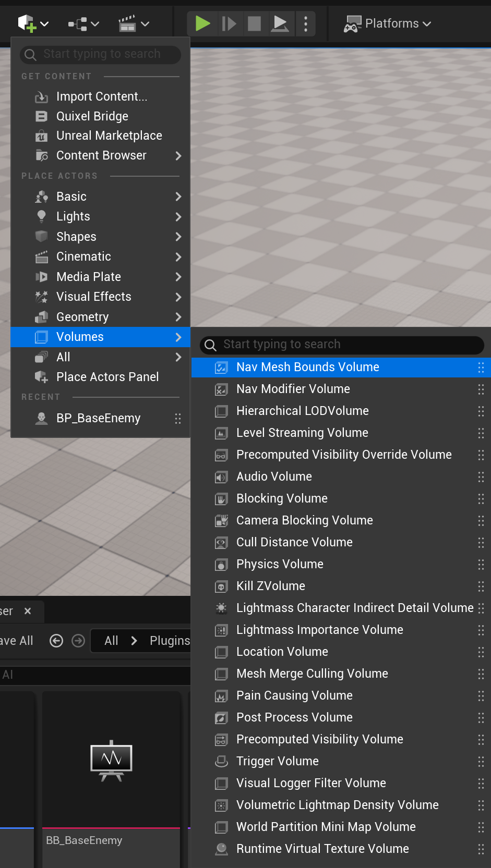Select Precomputed Visibility Volume entry
The width and height of the screenshot is (491, 868).
(x=341, y=740)
